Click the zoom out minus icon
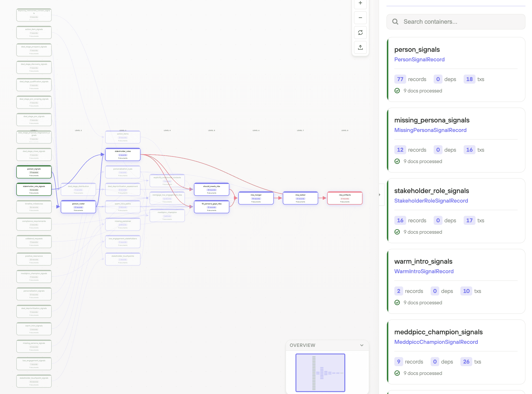The height and width of the screenshot is (394, 532). click(x=360, y=18)
